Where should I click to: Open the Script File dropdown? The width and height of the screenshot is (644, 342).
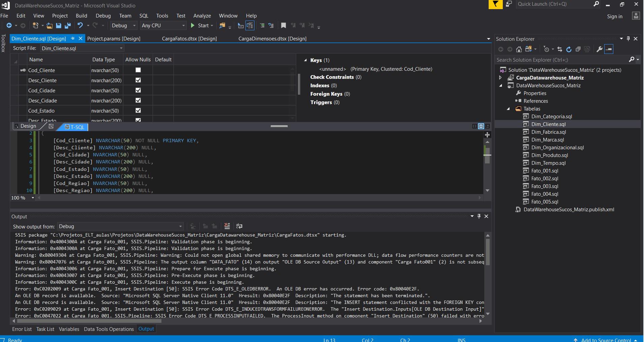82,48
